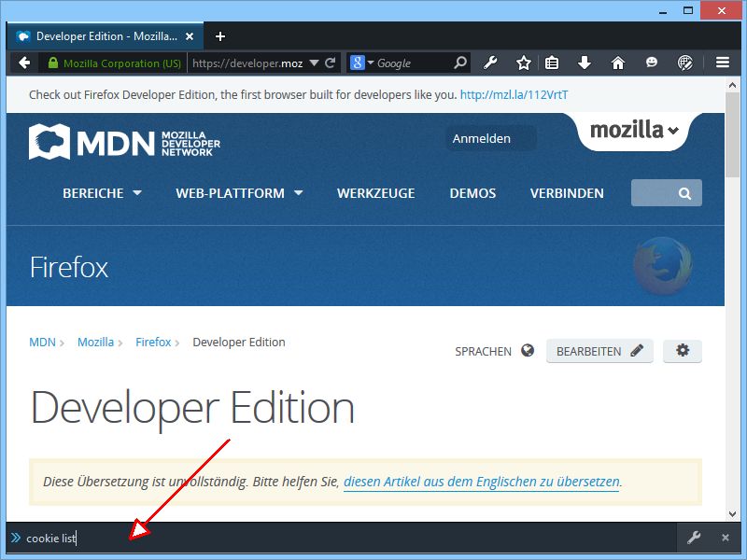Open downloads arrow icon

(x=585, y=63)
